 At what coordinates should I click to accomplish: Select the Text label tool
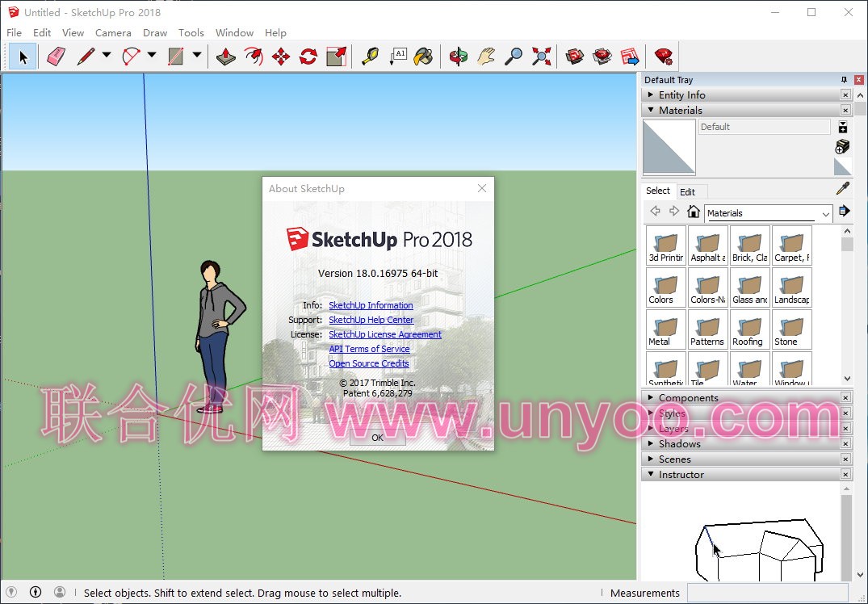pos(397,57)
